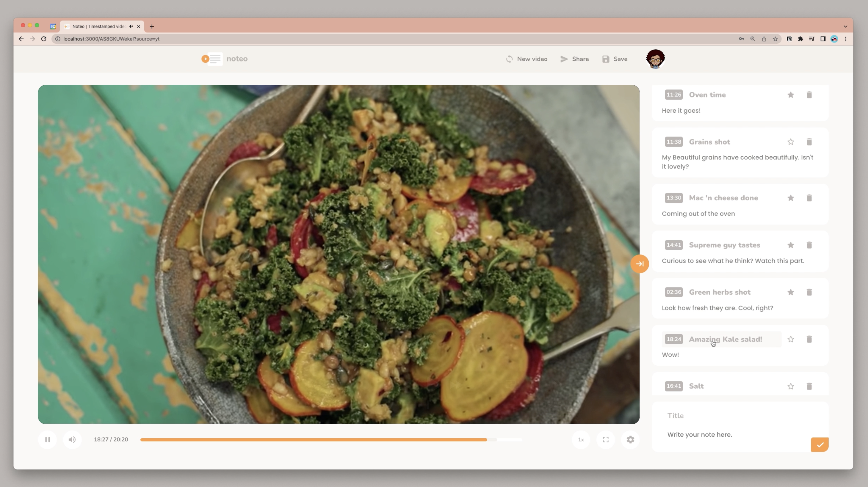868x487 pixels.
Task: Collapse notes panel with orange arrow
Action: pyautogui.click(x=640, y=264)
